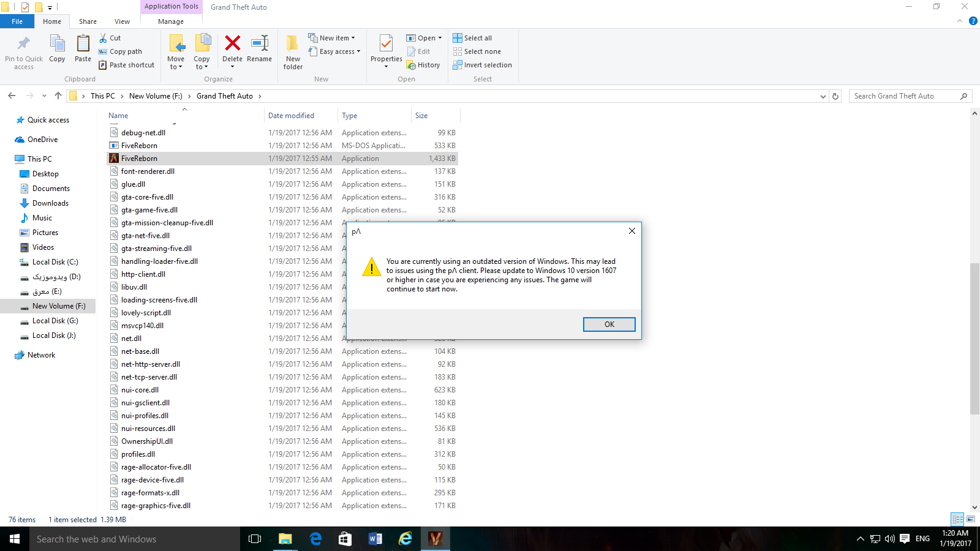Select OneDrive in the navigation pane
Image resolution: width=980 pixels, height=551 pixels.
coord(42,140)
